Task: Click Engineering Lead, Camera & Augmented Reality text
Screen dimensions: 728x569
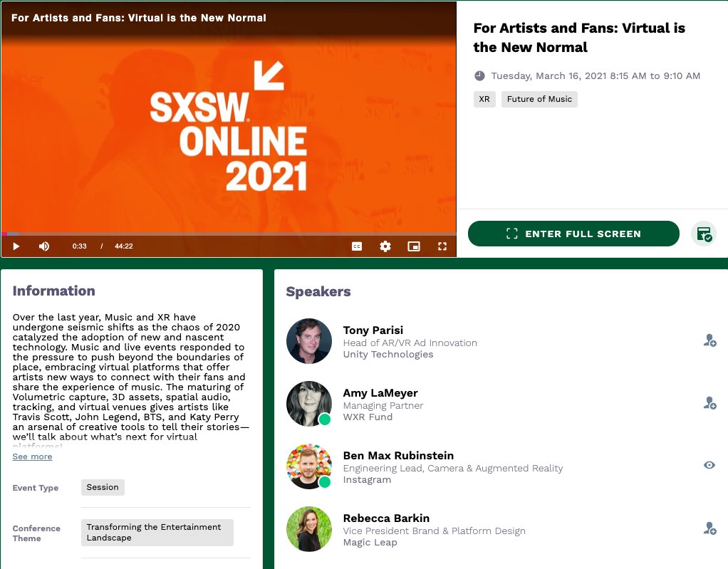Action: click(x=452, y=469)
